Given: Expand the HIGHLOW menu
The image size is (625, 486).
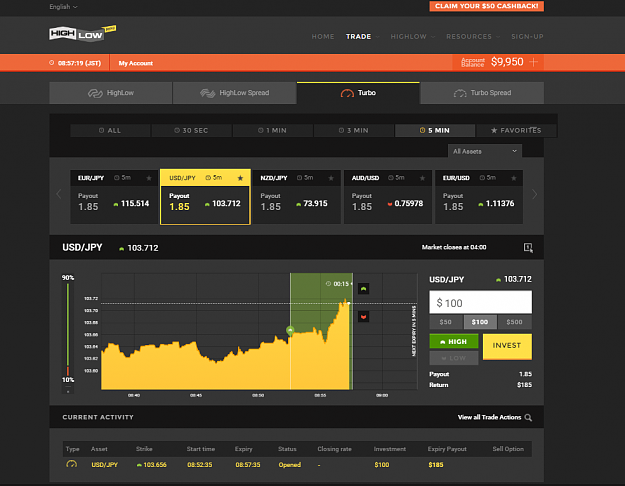Looking at the screenshot, I should point(412,37).
